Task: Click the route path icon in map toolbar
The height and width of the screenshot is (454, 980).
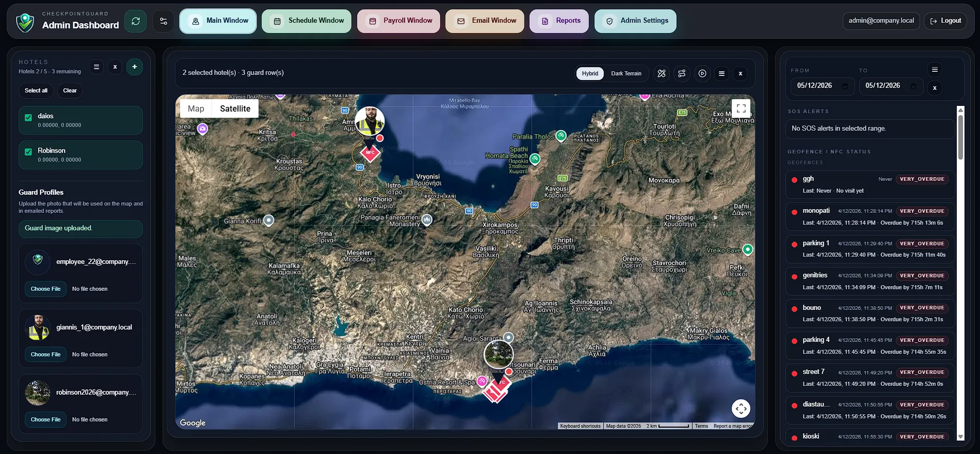Action: coord(682,73)
